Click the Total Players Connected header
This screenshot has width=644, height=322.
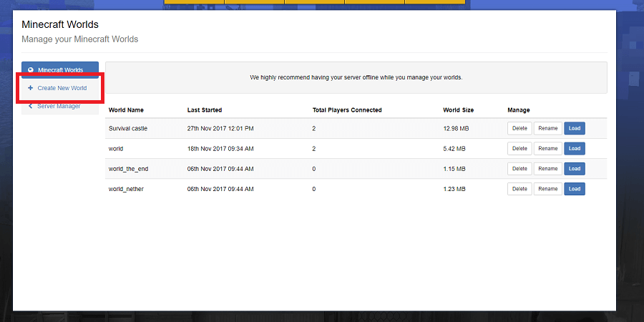347,110
